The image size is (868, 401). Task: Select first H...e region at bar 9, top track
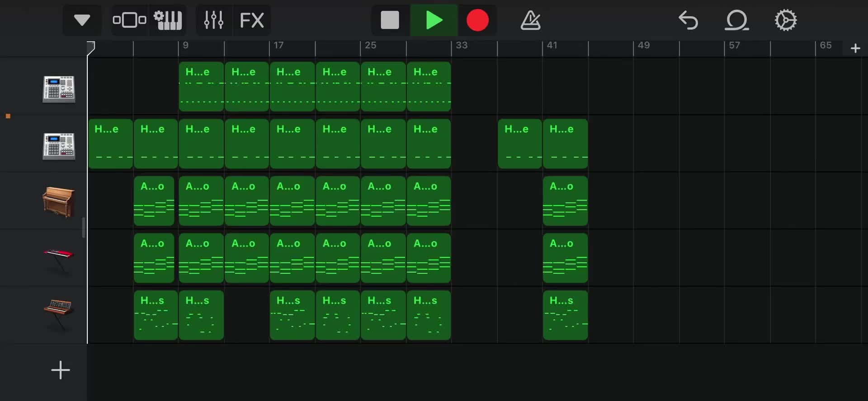coord(201,86)
